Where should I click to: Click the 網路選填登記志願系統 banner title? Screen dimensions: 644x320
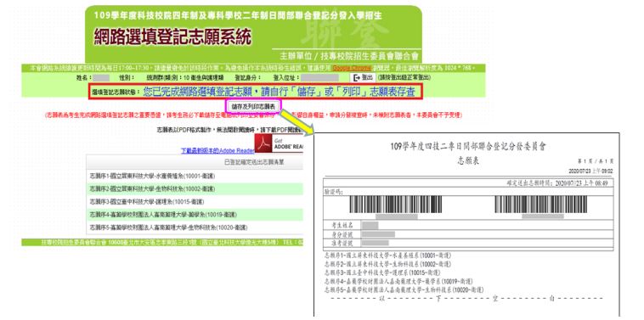coord(172,37)
